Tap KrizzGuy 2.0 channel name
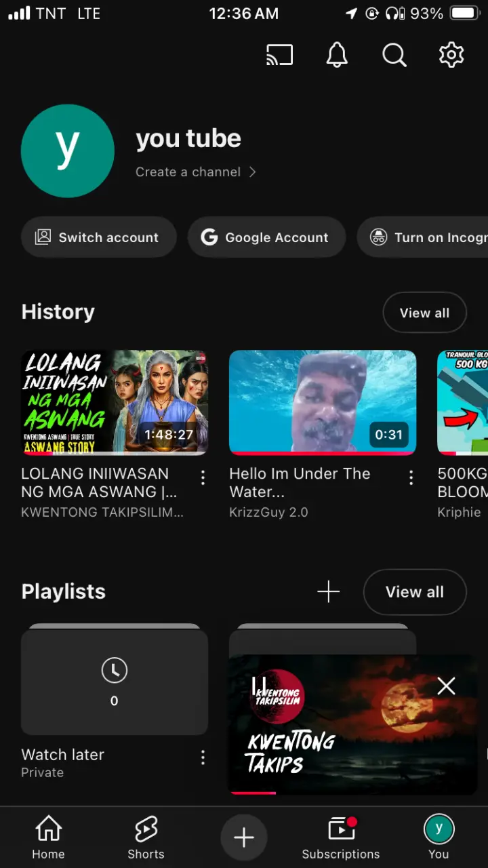The width and height of the screenshot is (488, 868). click(268, 512)
